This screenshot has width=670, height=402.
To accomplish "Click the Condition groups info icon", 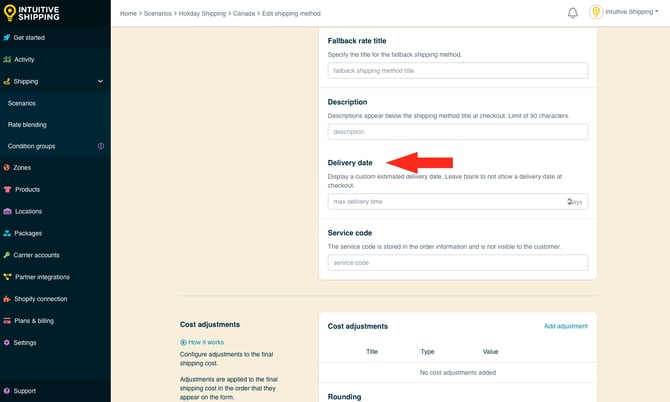I will pyautogui.click(x=100, y=146).
